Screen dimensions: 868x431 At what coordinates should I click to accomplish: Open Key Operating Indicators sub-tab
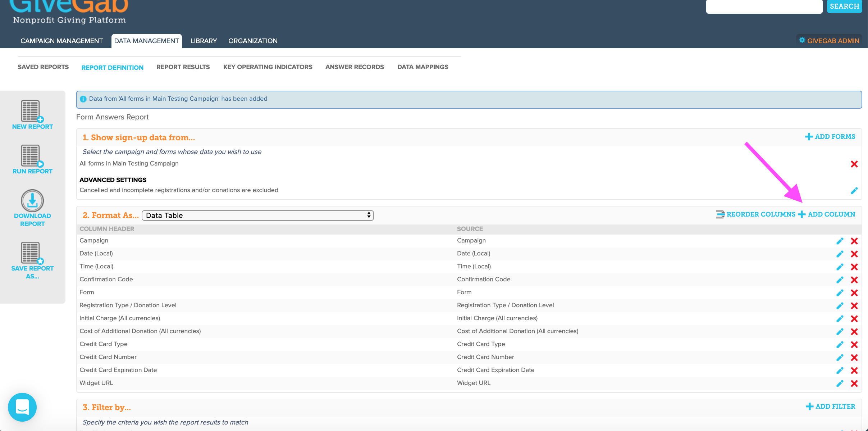click(x=268, y=67)
